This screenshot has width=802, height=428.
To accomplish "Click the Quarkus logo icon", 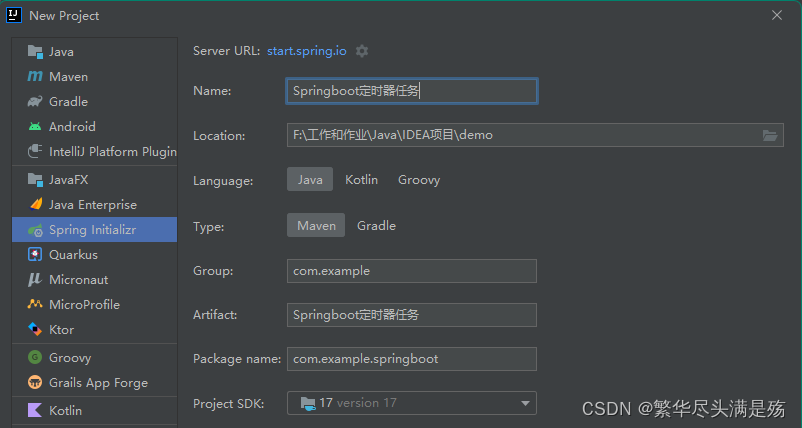I will pyautogui.click(x=35, y=255).
